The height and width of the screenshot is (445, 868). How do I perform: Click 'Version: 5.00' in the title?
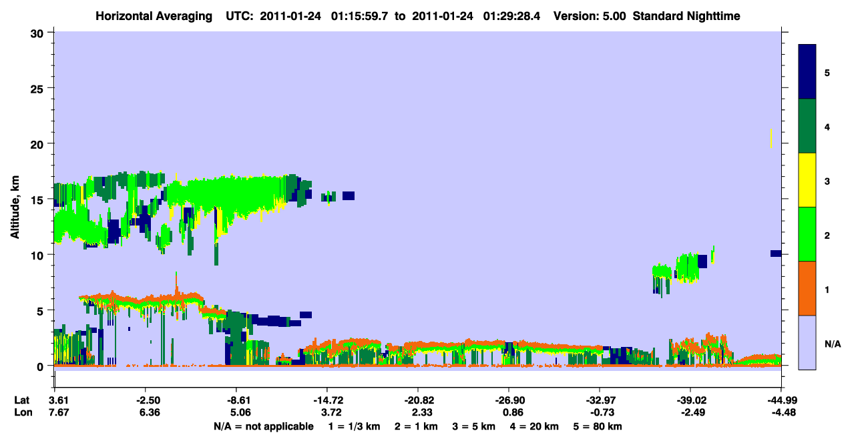tap(590, 15)
